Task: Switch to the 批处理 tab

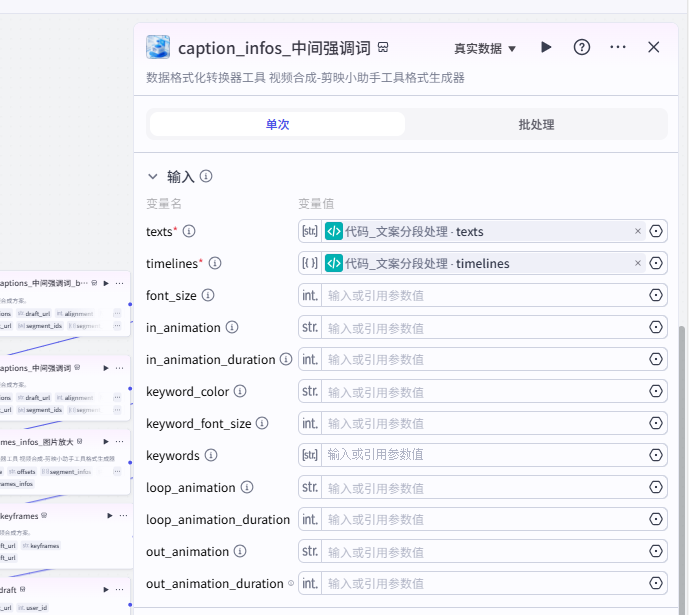Action: click(x=536, y=124)
